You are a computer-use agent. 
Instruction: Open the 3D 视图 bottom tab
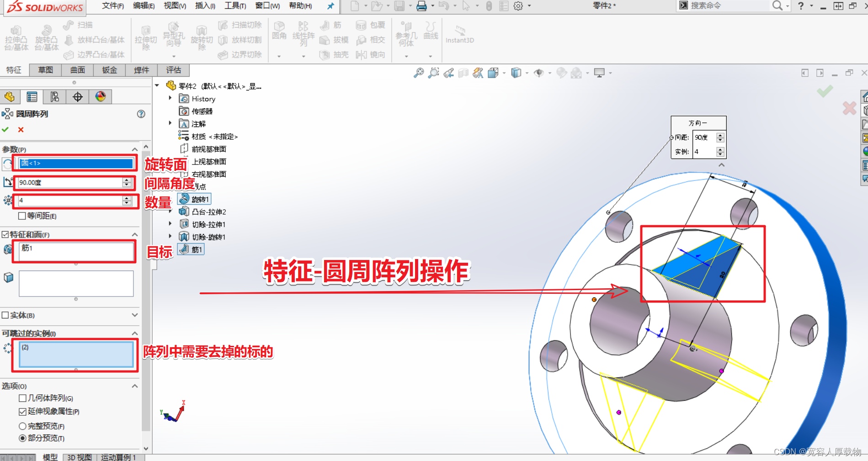click(80, 457)
